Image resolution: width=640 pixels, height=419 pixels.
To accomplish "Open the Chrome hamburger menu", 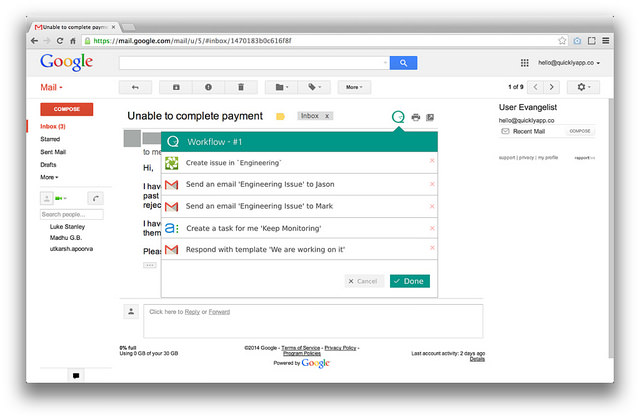I will click(606, 40).
